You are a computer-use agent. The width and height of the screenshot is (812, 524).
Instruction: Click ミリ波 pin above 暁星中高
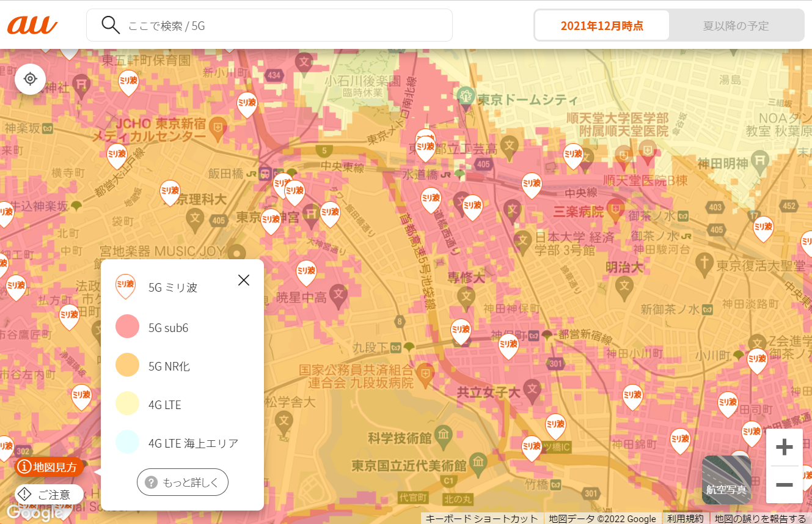[x=306, y=273]
